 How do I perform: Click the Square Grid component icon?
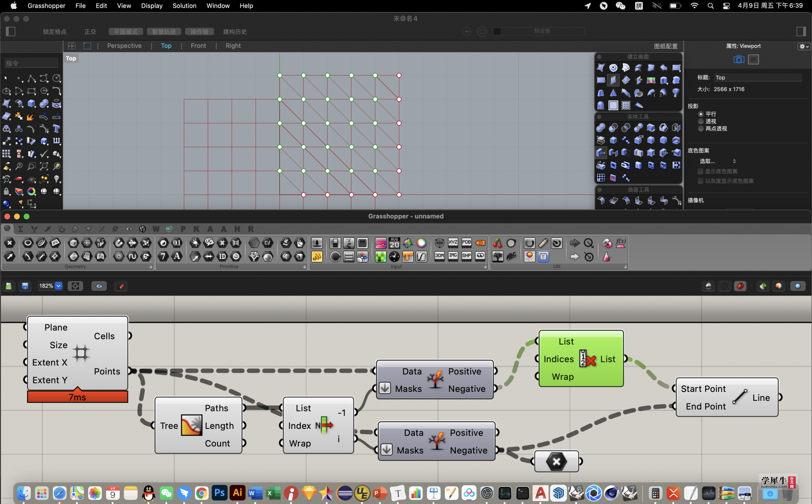(81, 353)
